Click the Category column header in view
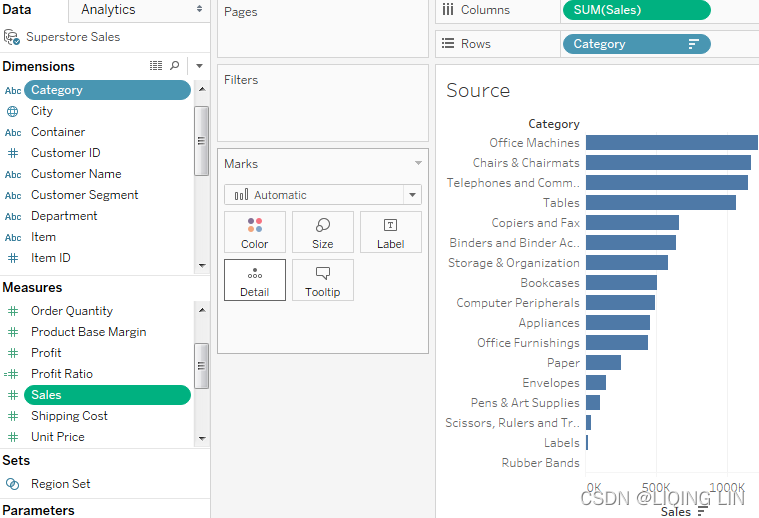This screenshot has height=518, width=759. [554, 124]
